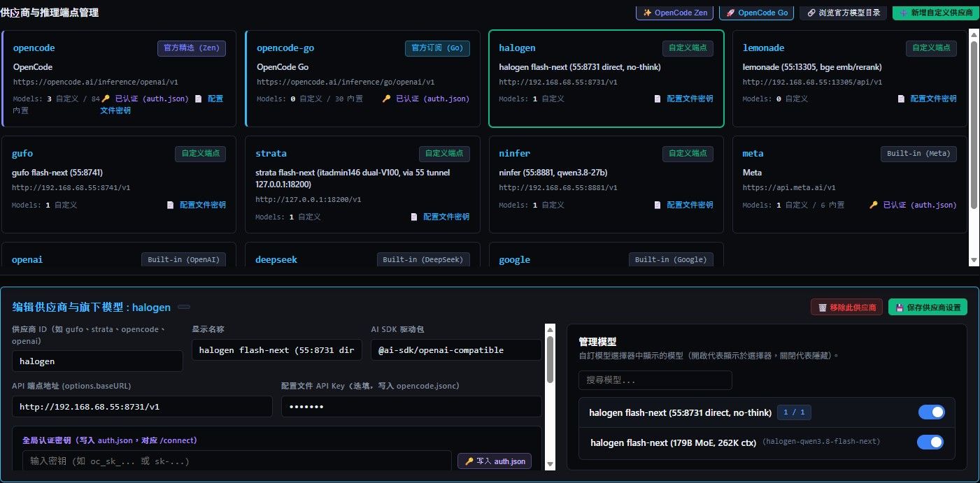Click the document icon in the halogen card
This screenshot has height=483, width=980.
(x=658, y=99)
